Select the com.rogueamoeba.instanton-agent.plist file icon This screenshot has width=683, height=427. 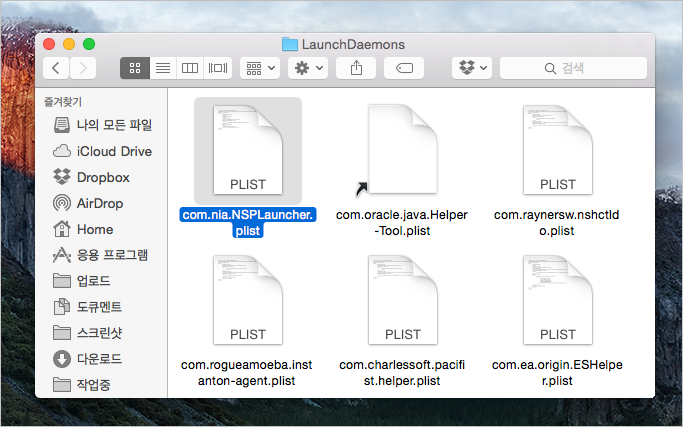click(248, 300)
